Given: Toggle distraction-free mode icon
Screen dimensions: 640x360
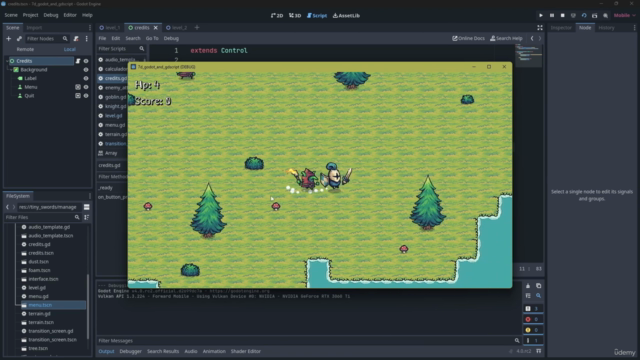Looking at the screenshot, I should 540,28.
